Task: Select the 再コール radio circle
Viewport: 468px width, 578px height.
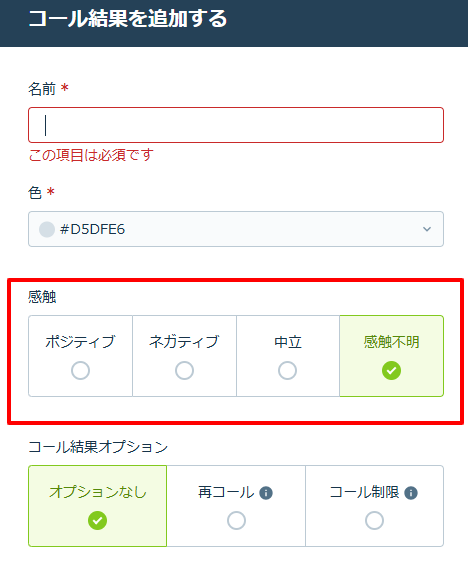Action: coord(236,520)
